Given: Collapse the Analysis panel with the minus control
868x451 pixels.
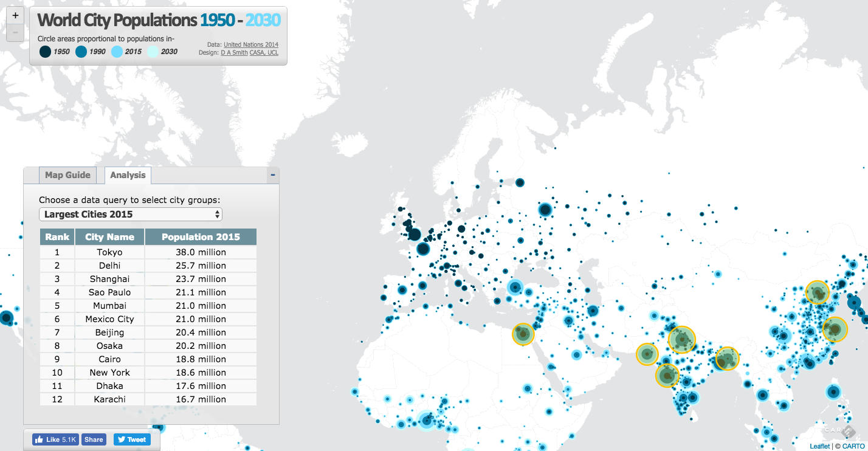Looking at the screenshot, I should click(272, 174).
